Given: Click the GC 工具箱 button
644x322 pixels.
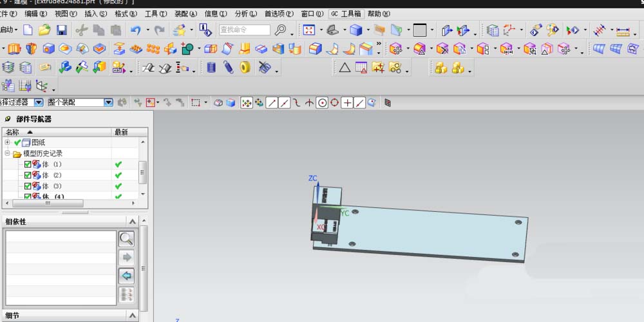Looking at the screenshot, I should coord(346,14).
